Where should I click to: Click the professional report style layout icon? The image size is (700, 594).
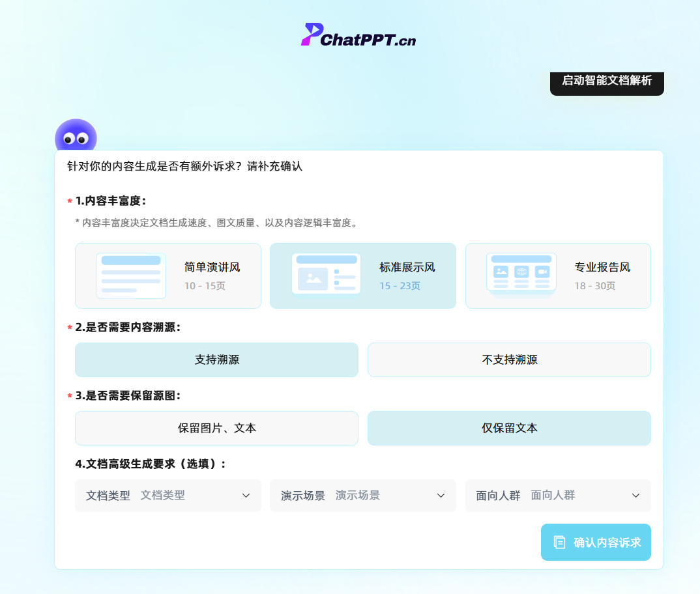pyautogui.click(x=521, y=274)
